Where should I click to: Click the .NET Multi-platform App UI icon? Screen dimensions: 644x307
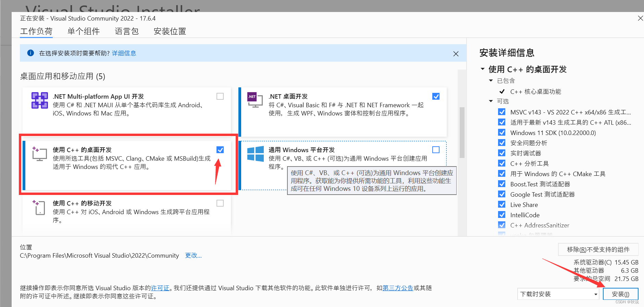pyautogui.click(x=40, y=100)
